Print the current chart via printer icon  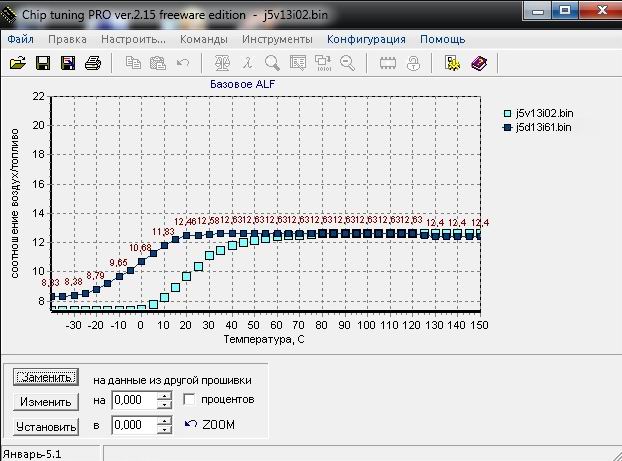(x=93, y=63)
